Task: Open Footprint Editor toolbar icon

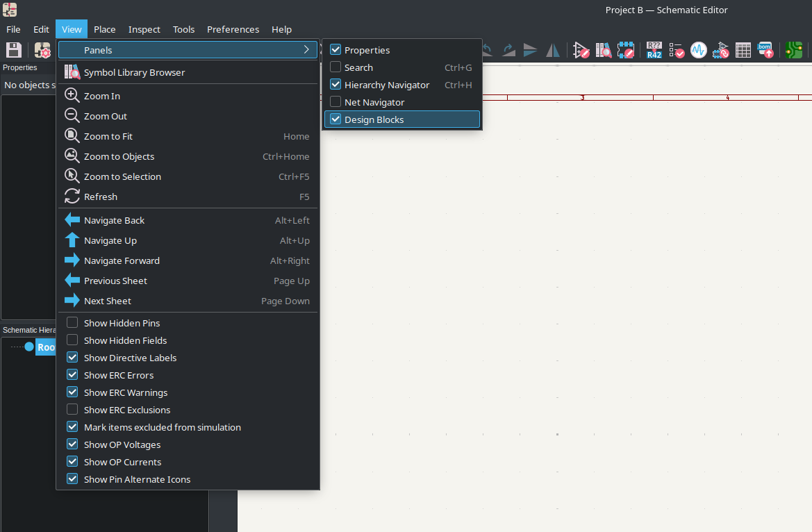Action: [x=626, y=50]
